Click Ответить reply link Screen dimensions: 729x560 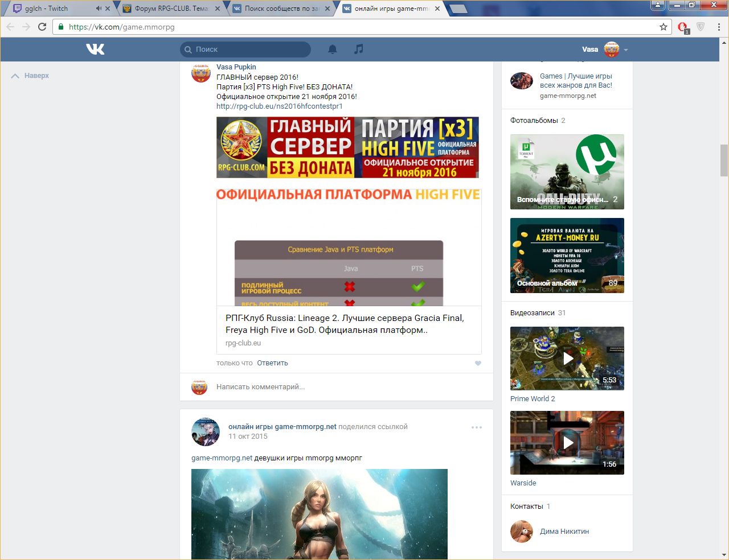point(272,363)
